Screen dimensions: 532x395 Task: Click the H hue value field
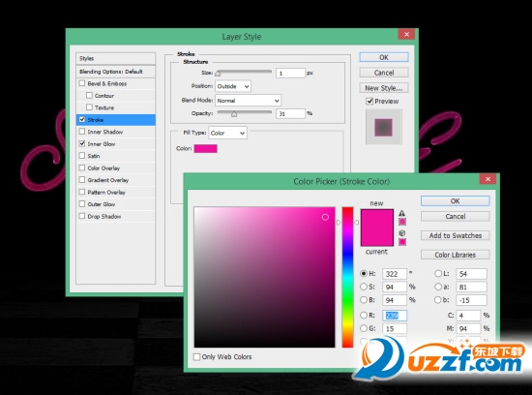tap(395, 274)
